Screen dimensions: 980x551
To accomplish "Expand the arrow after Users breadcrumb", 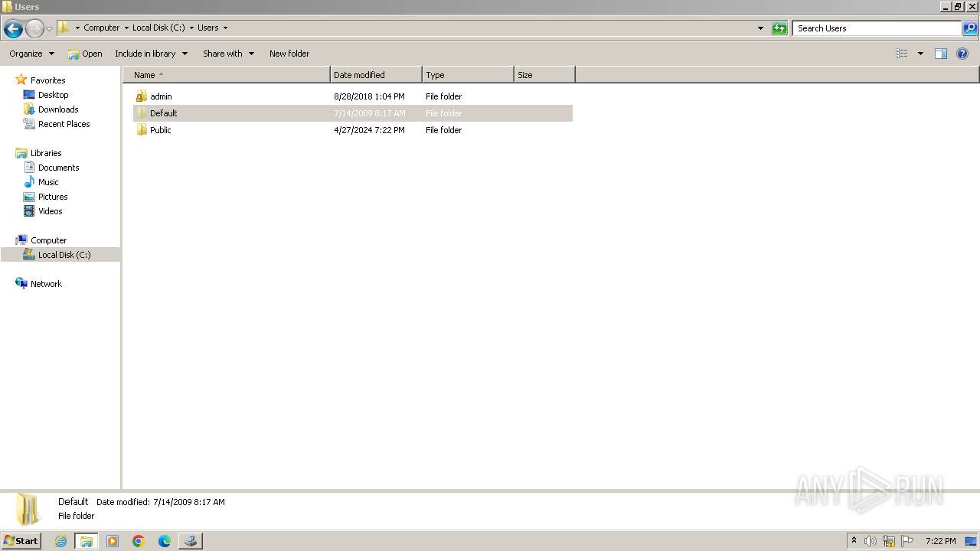I will 225,28.
